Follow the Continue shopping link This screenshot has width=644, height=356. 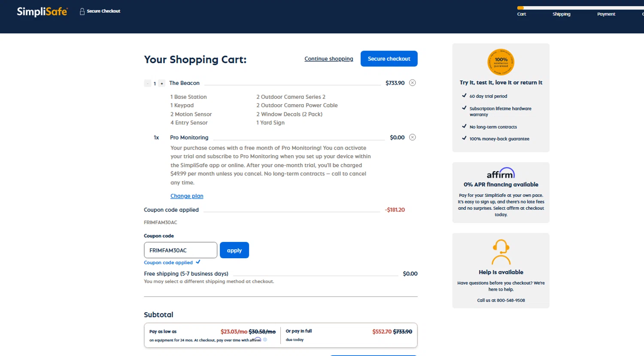pos(328,59)
